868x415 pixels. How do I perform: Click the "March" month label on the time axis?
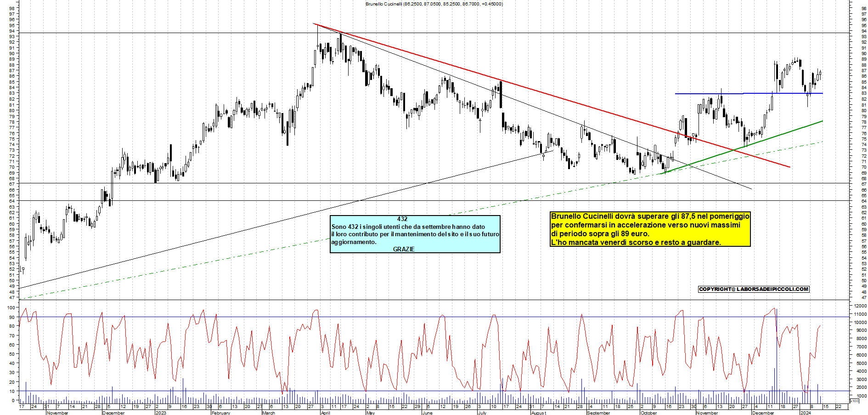pos(269,413)
